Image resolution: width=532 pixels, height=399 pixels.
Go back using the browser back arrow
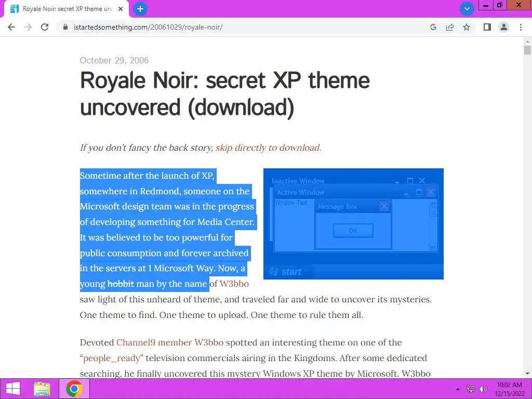click(11, 27)
